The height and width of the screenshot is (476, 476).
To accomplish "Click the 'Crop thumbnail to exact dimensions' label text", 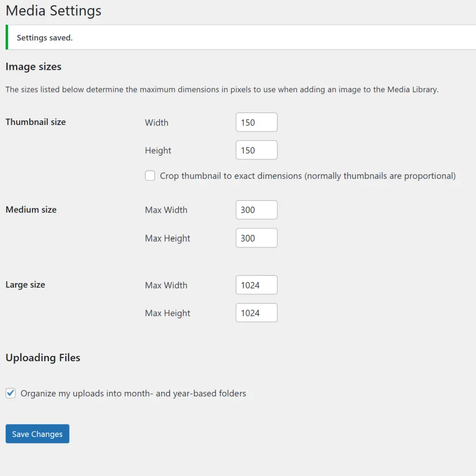I will click(308, 176).
